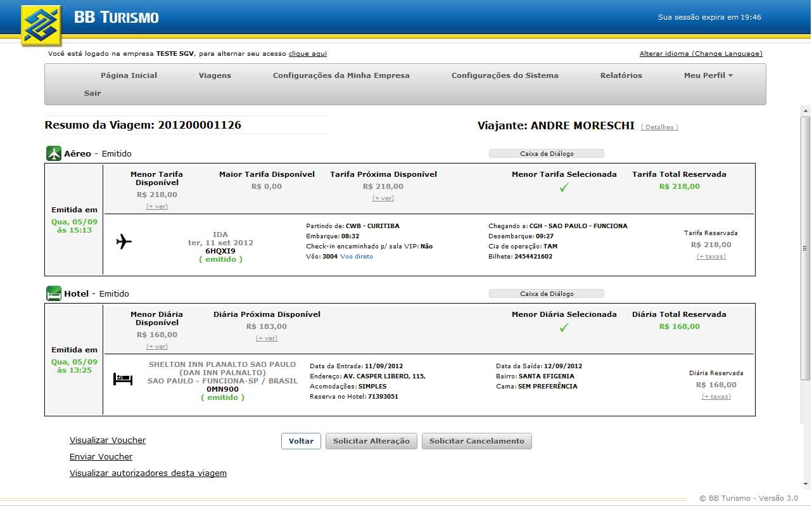Click Diária Próxima Disponível value R$ 183,00
Viewport: 812px width, 507px height.
coord(267,326)
